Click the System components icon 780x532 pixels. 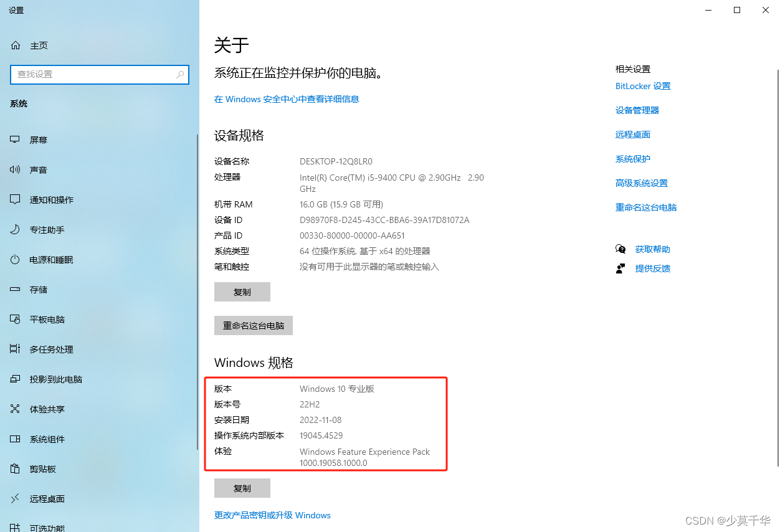click(16, 439)
